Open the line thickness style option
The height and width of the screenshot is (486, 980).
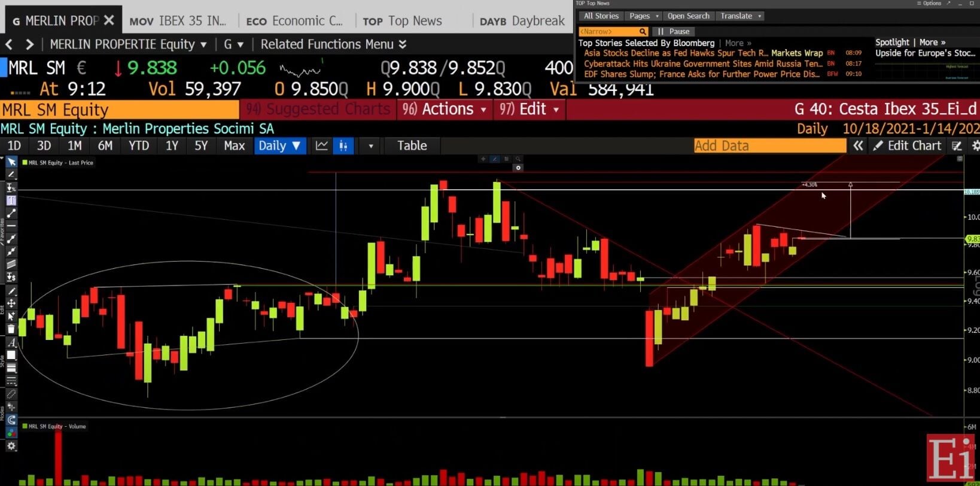pyautogui.click(x=11, y=368)
